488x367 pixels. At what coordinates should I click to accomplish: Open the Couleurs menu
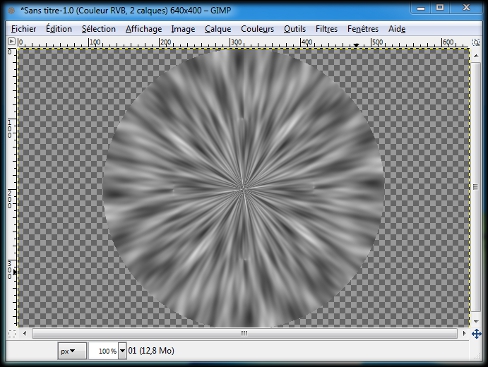tap(257, 29)
